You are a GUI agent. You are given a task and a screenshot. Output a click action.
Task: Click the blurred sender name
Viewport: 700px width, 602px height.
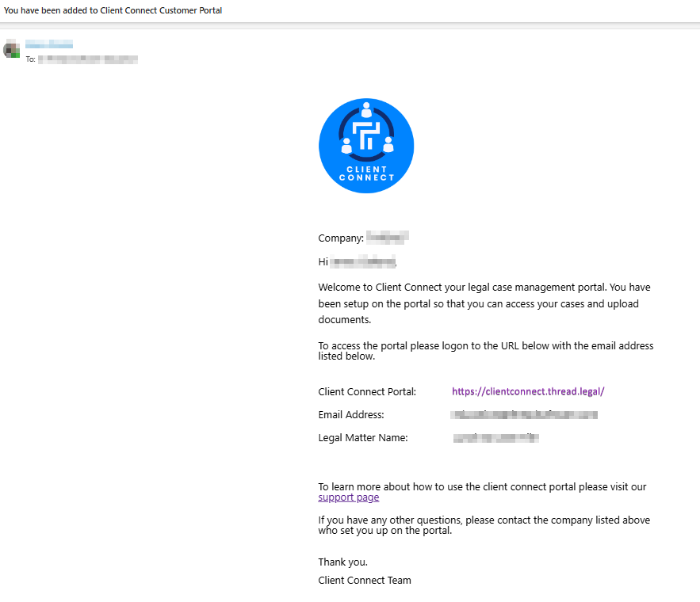pyautogui.click(x=49, y=44)
